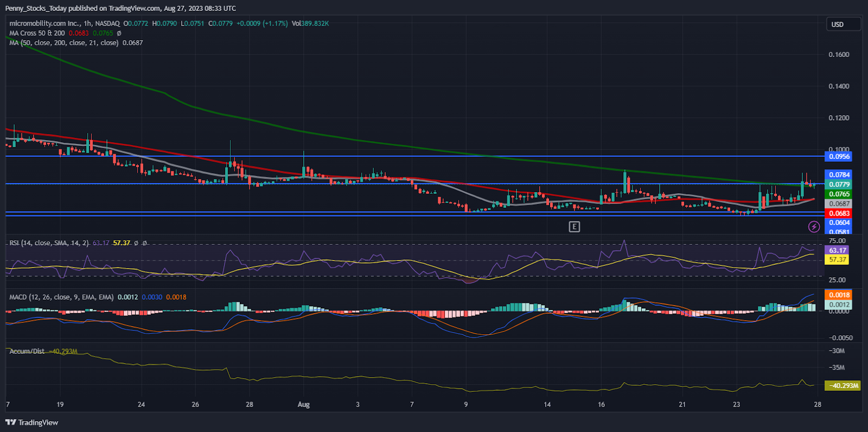
Task: Click the earnings E marker on the chart
Action: click(x=574, y=227)
